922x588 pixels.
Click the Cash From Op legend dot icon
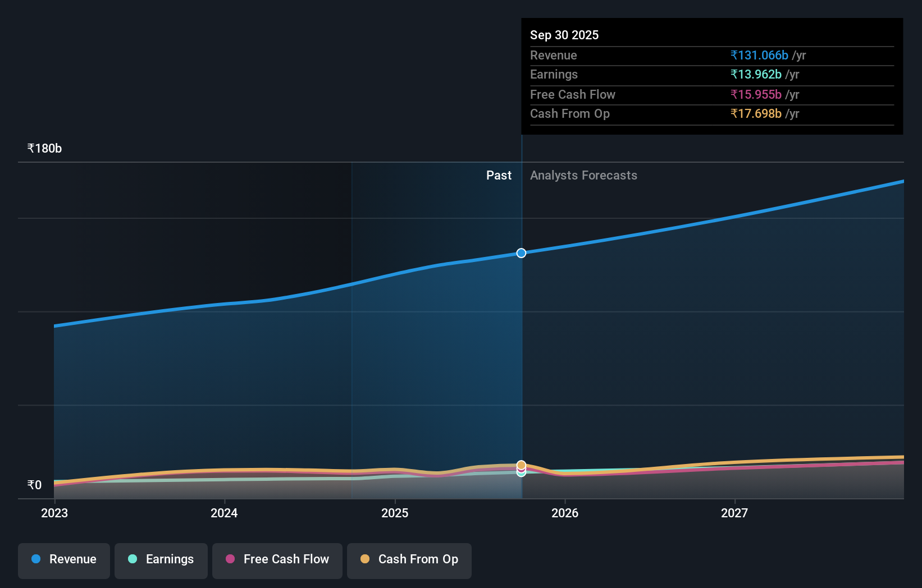coord(366,559)
